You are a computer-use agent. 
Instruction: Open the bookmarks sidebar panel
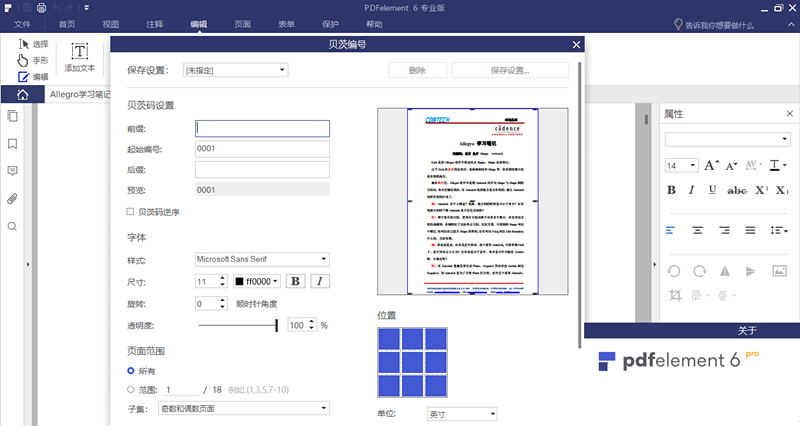click(x=12, y=144)
